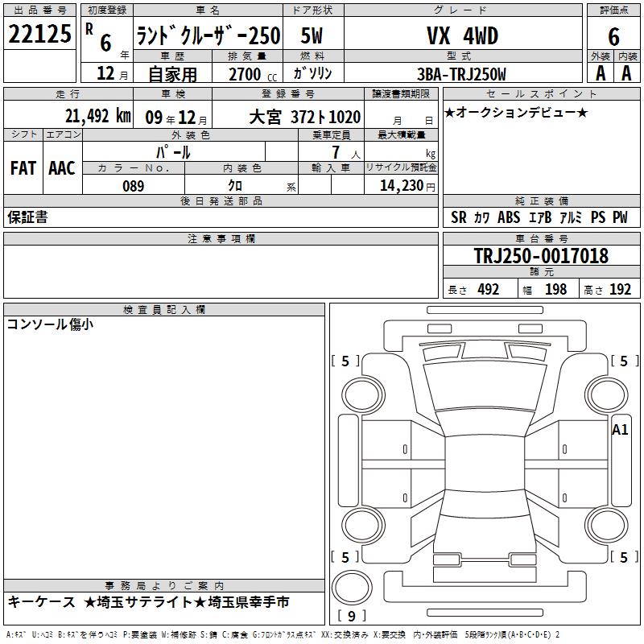Select the model code 3BA-TRJ250W
The height and width of the screenshot is (644, 644).
click(461, 74)
